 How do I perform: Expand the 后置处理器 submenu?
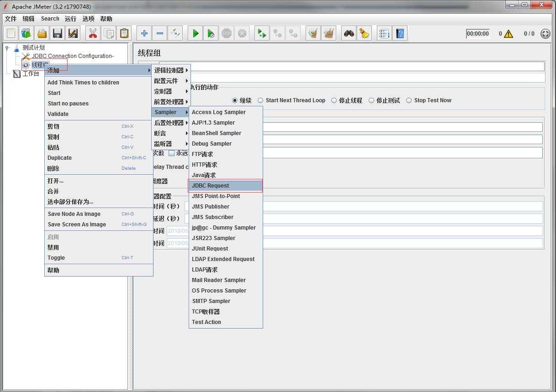(171, 123)
